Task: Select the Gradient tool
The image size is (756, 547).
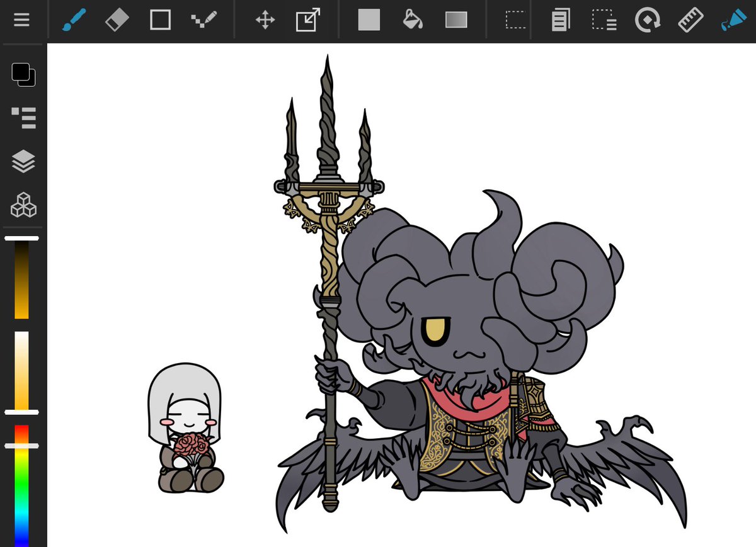Action: coord(456,20)
